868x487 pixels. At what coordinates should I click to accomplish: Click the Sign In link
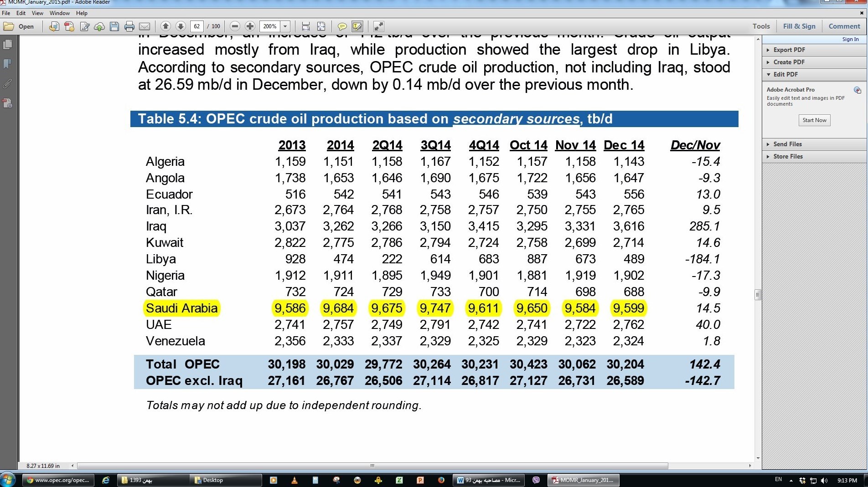(850, 39)
